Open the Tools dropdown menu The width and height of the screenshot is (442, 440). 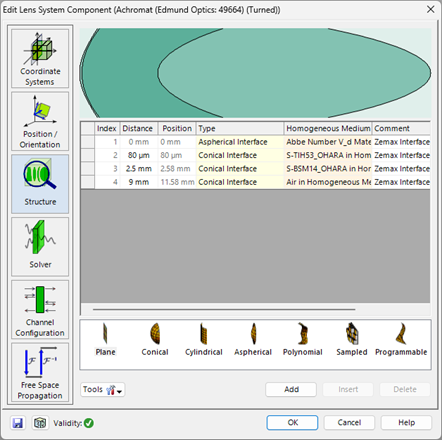(103, 389)
